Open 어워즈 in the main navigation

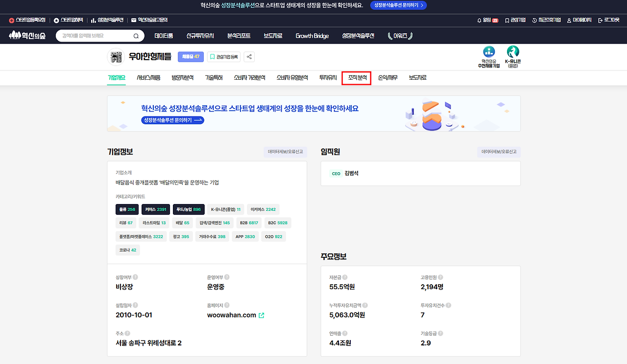(x=400, y=36)
